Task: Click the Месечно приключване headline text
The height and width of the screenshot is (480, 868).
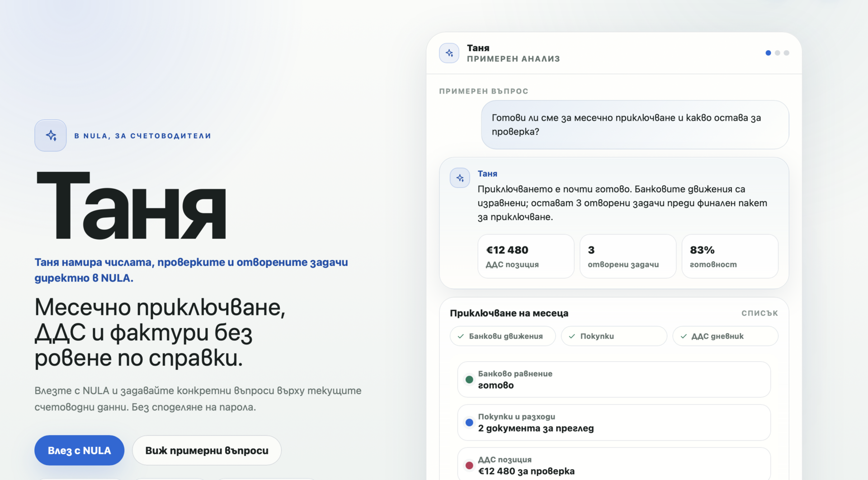Action: click(x=160, y=333)
